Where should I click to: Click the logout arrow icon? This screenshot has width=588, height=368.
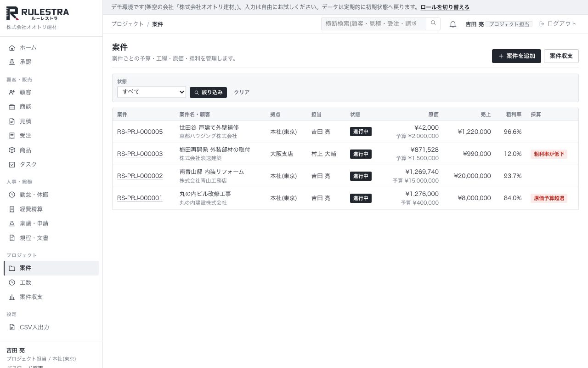[542, 24]
